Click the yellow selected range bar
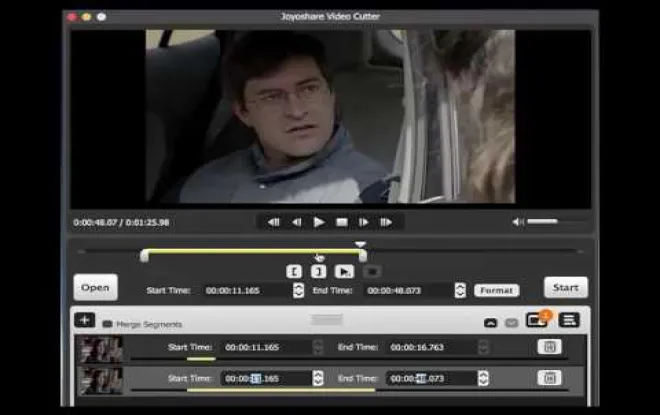The height and width of the screenshot is (415, 660). [253, 251]
